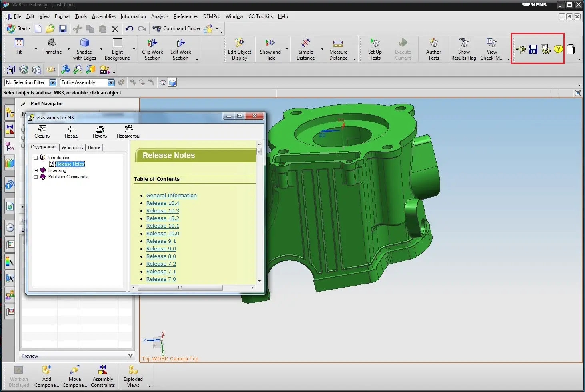Expand the Licensing tree node
Screen dimensions: 585x392
point(36,170)
